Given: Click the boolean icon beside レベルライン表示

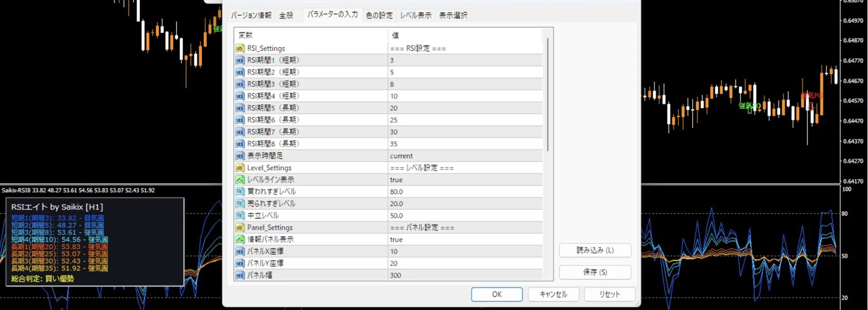Looking at the screenshot, I should pos(240,180).
